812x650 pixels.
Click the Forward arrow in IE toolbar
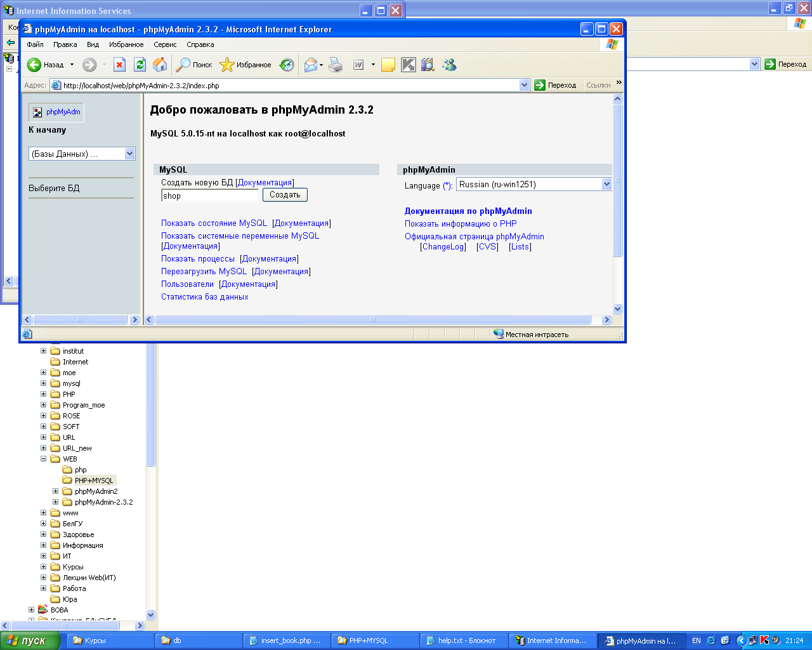tap(89, 65)
